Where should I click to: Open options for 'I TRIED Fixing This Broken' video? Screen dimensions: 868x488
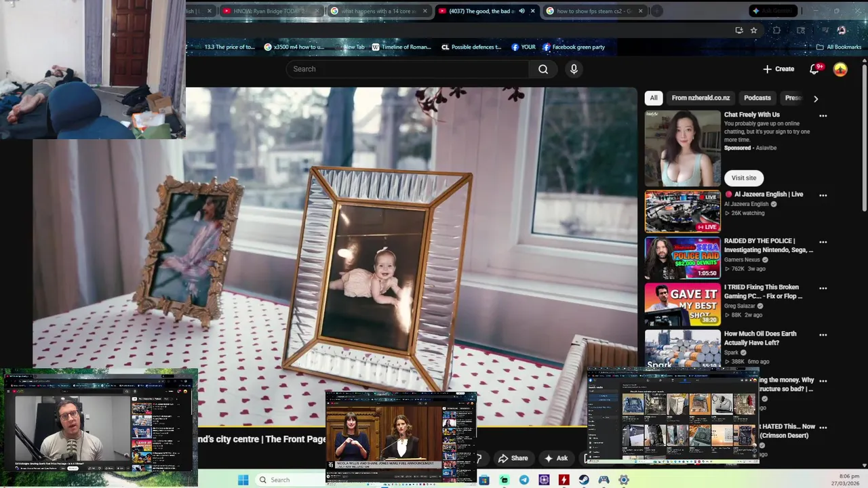(823, 288)
